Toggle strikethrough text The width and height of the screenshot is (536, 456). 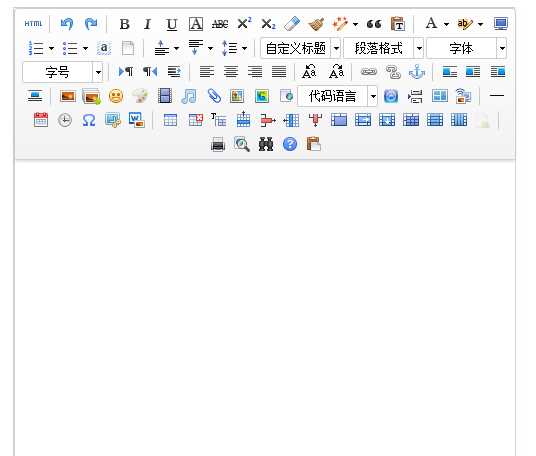[220, 24]
